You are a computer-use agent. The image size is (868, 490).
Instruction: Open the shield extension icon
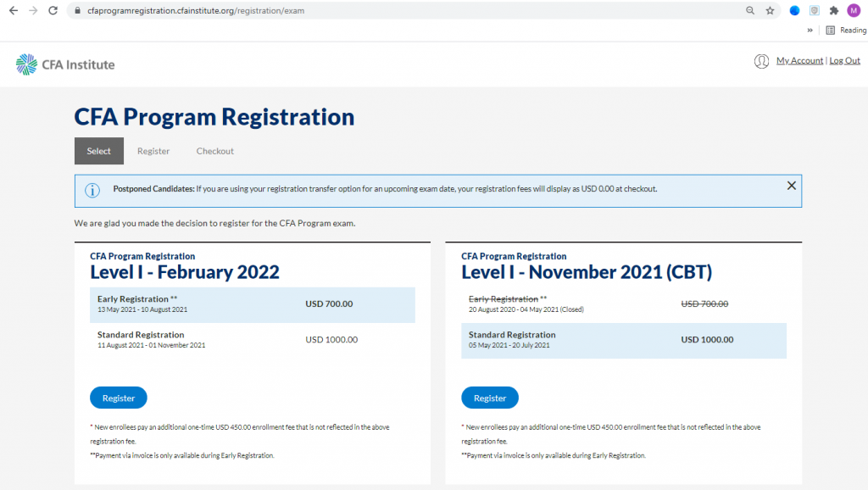(815, 10)
